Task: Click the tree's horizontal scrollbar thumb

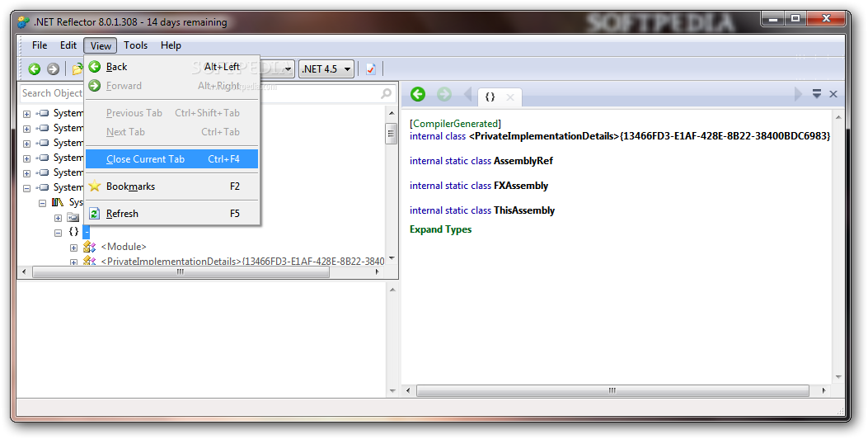Action: [x=181, y=272]
